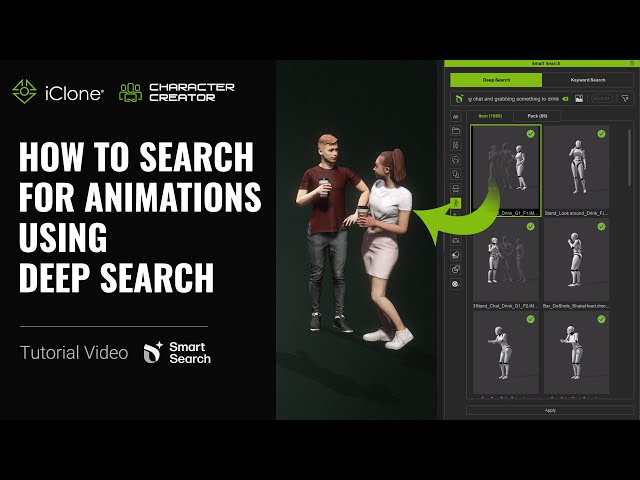Select the monitor-shaped category icon in sidebar

[x=456, y=189]
